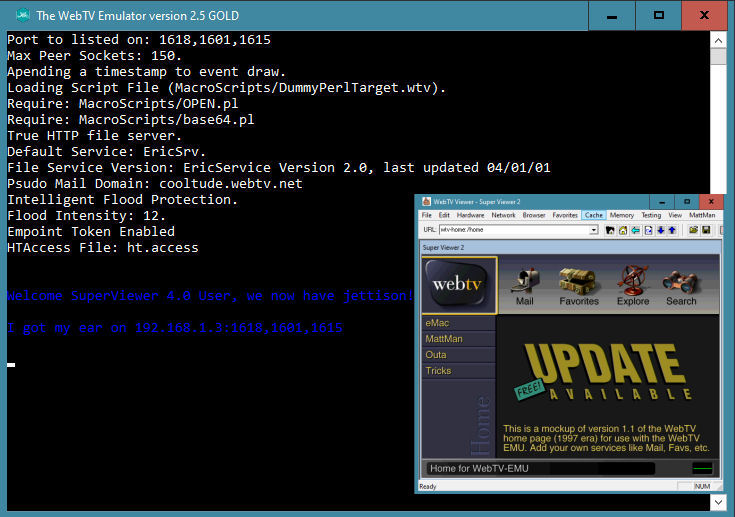Expand the URL address dropdown arrow

click(594, 230)
